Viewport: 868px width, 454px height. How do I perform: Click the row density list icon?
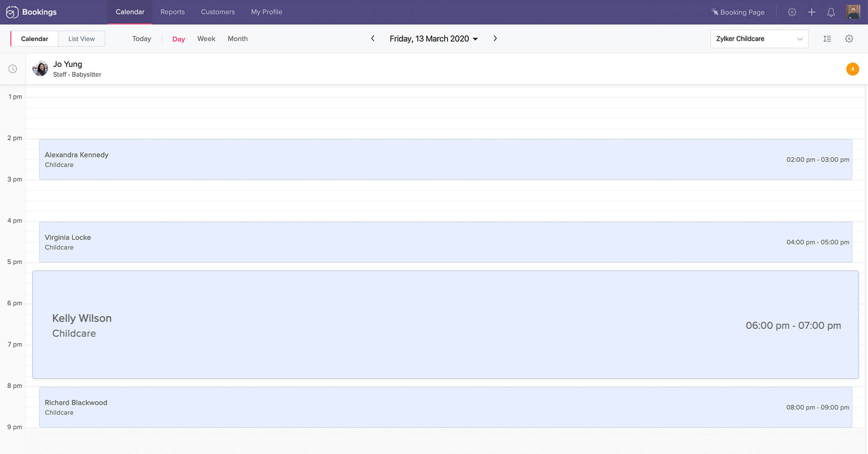[827, 39]
